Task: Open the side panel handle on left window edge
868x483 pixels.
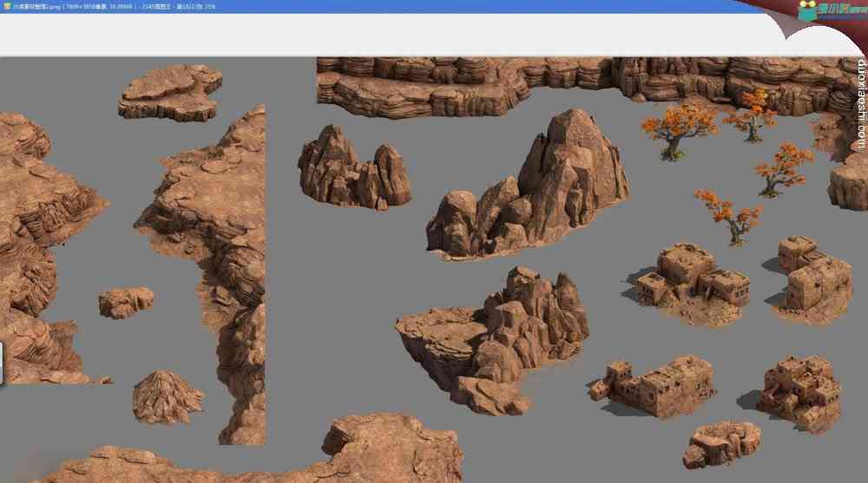Action: point(2,363)
